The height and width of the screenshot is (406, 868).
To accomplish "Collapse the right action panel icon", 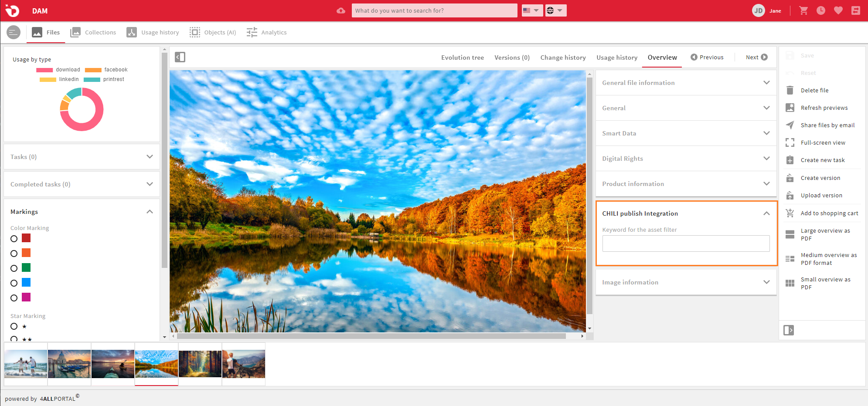I will [789, 330].
